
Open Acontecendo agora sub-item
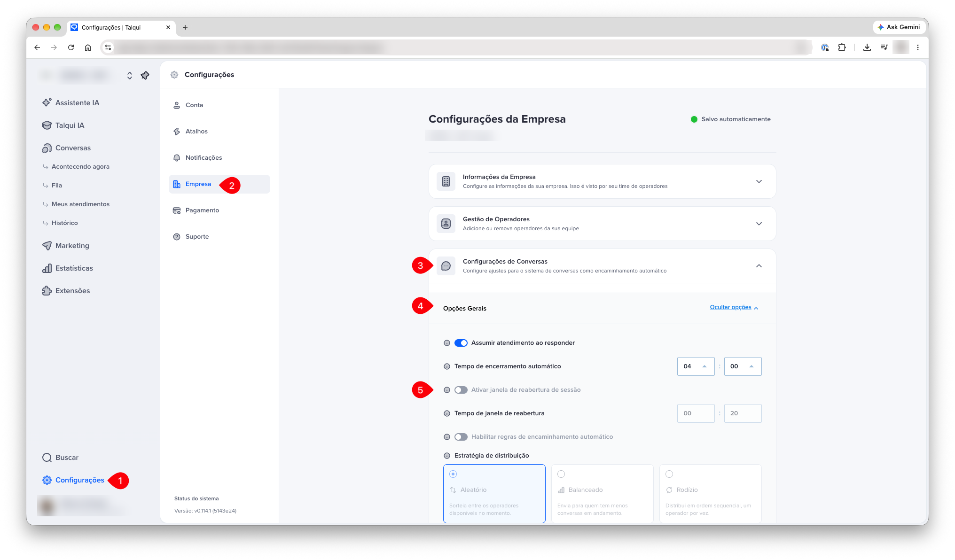[x=80, y=166]
